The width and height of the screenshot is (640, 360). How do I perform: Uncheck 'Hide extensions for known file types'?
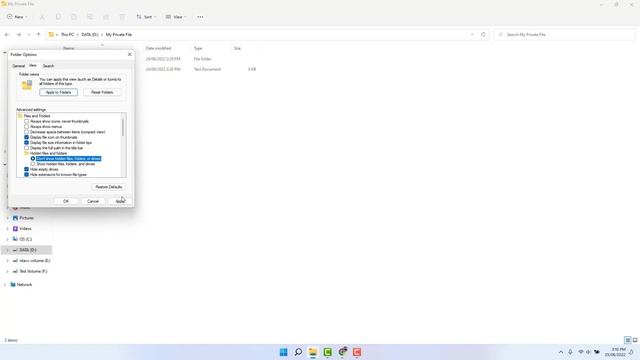pyautogui.click(x=27, y=174)
